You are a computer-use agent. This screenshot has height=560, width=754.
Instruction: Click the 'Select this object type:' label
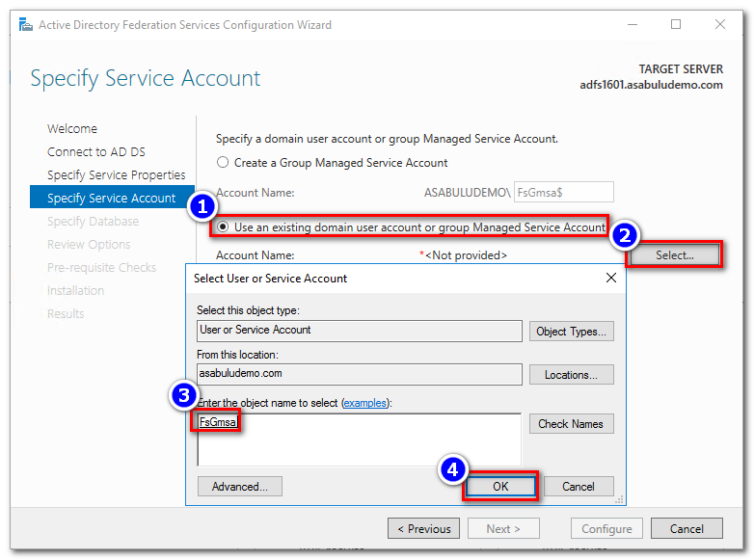(248, 310)
